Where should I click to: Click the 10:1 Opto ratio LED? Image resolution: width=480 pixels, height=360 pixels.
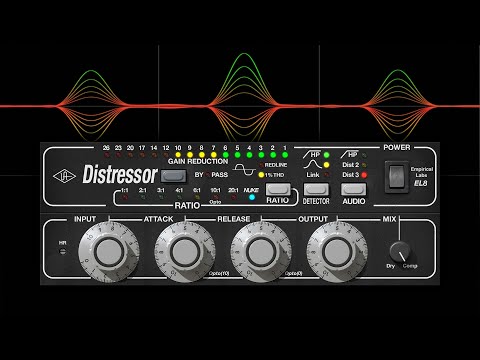(x=215, y=197)
